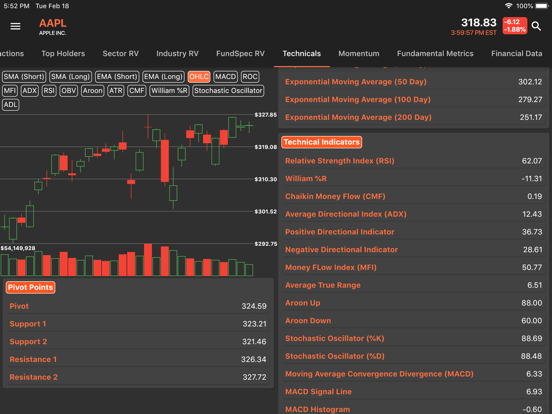The height and width of the screenshot is (414, 552).
Task: Enable the Aroon indicator
Action: [x=93, y=91]
